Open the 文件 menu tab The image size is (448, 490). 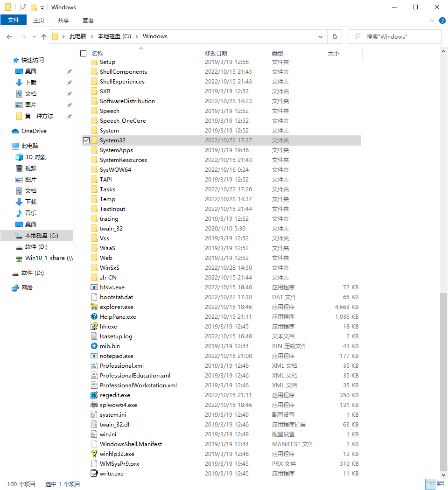pyautogui.click(x=14, y=20)
